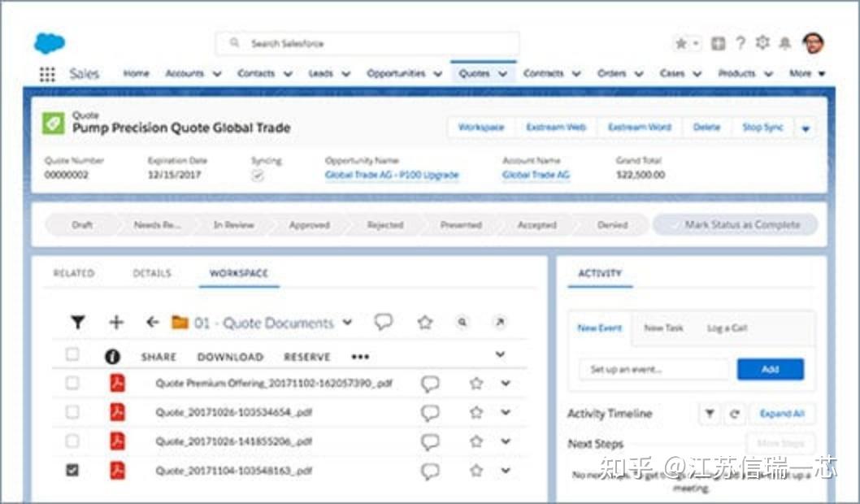Favorite the Quote Documents folder star
The height and width of the screenshot is (504, 860).
tap(425, 322)
